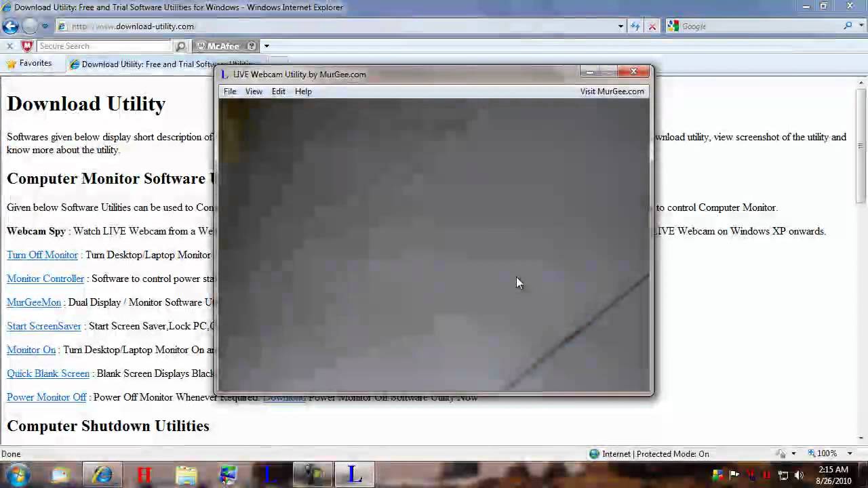Open the Windows Start orb
This screenshot has width=868, height=488.
(18, 474)
